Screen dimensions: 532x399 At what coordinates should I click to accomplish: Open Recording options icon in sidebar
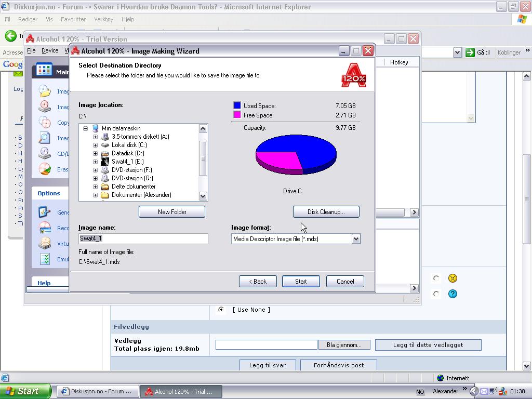[45, 228]
